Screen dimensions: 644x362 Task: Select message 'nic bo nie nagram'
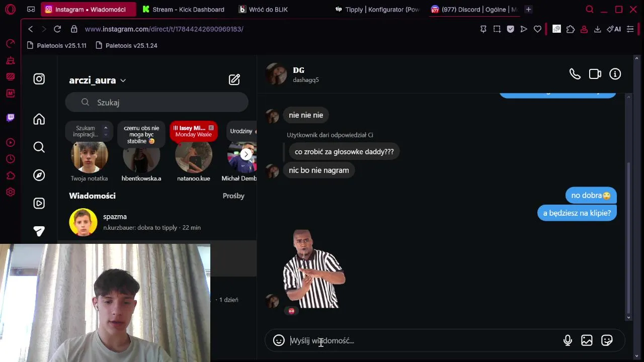[319, 170]
